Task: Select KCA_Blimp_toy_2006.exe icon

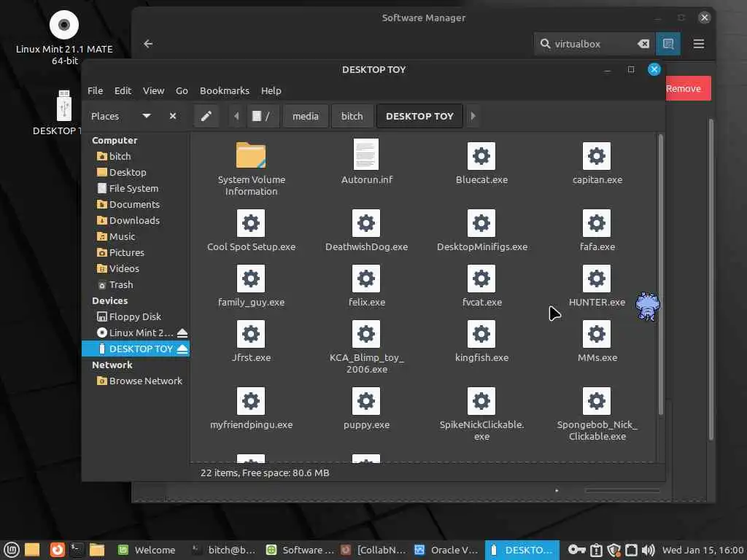Action: click(366, 334)
